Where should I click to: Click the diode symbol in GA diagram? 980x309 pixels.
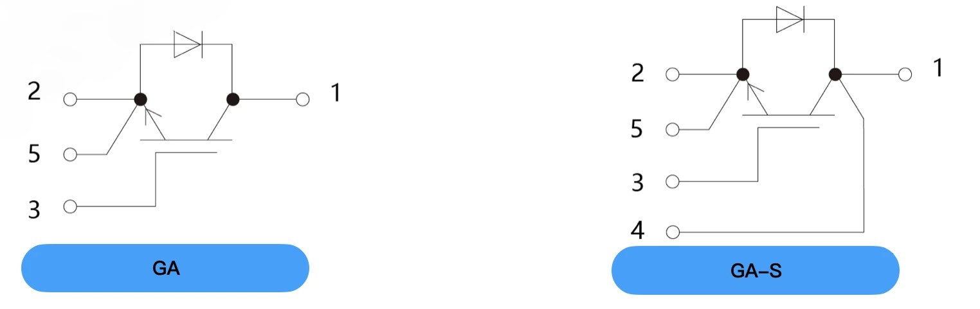188,44
